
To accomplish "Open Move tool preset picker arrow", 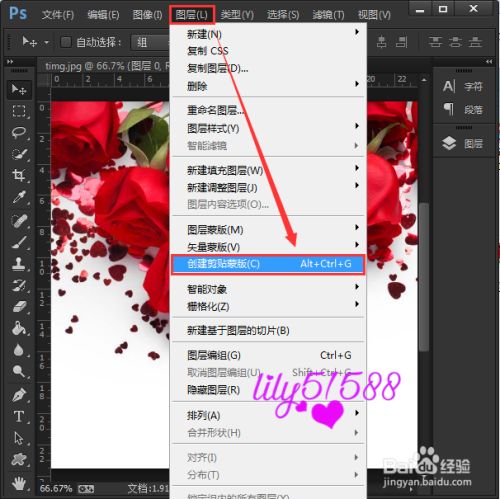I will (46, 42).
